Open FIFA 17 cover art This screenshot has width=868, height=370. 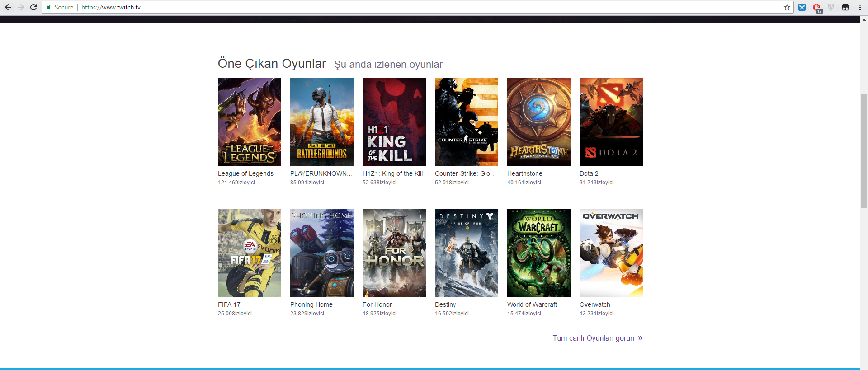(x=250, y=253)
